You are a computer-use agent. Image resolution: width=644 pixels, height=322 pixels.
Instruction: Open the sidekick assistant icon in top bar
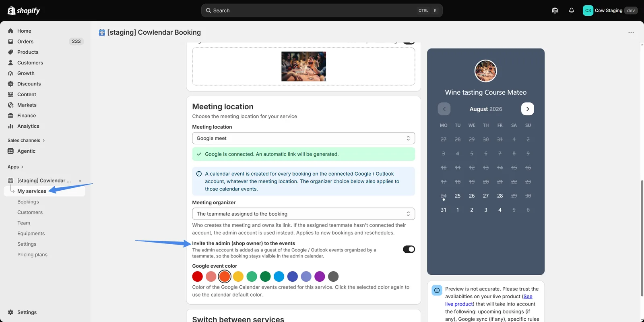click(555, 10)
